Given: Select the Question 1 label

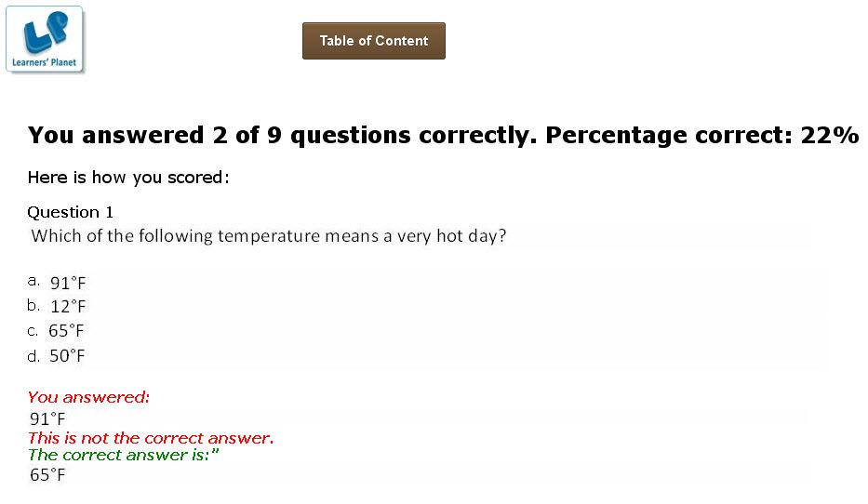Looking at the screenshot, I should coord(71,212).
